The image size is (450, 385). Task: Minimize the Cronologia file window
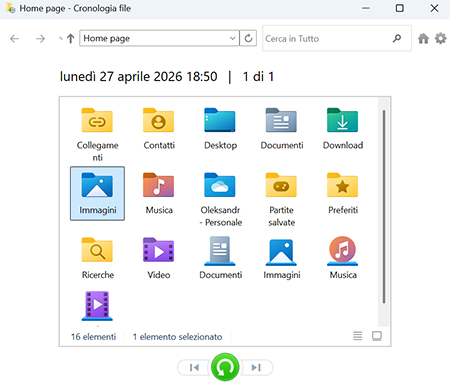click(366, 8)
